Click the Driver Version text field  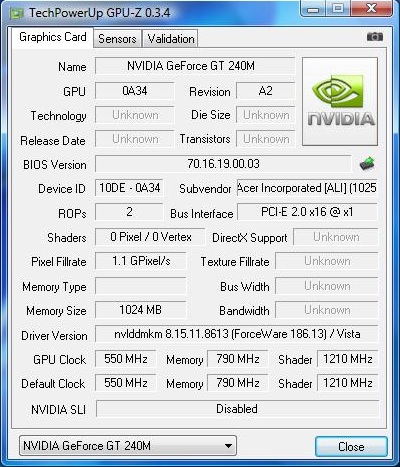point(237,334)
